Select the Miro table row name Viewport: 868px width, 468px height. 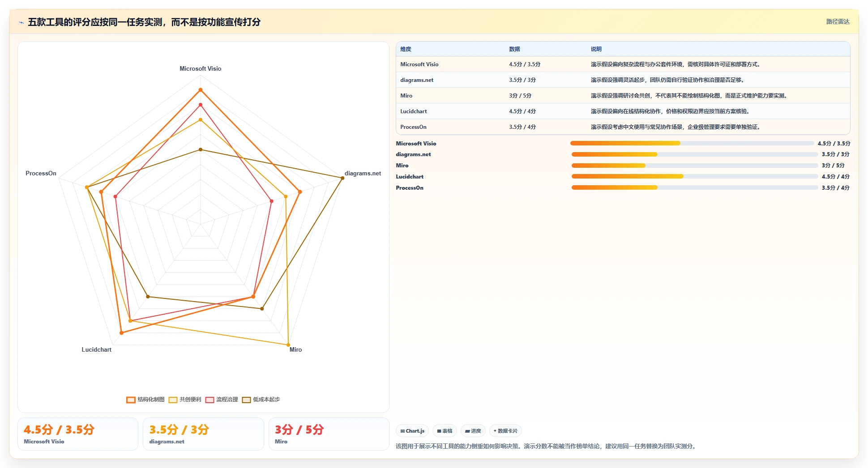[x=406, y=96]
